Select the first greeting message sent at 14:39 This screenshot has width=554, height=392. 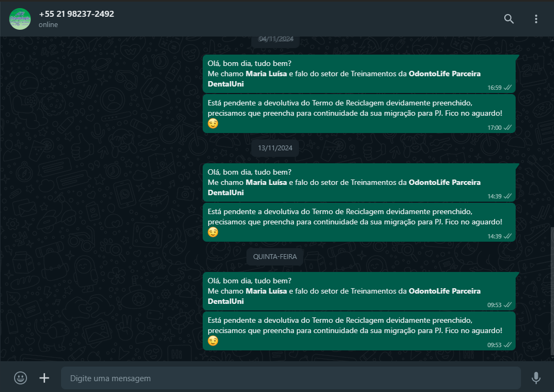click(x=359, y=182)
